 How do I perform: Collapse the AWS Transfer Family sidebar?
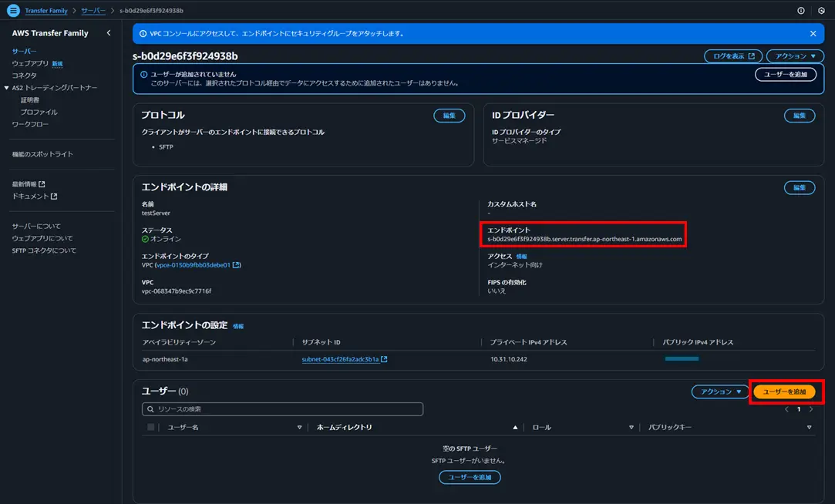pyautogui.click(x=109, y=33)
